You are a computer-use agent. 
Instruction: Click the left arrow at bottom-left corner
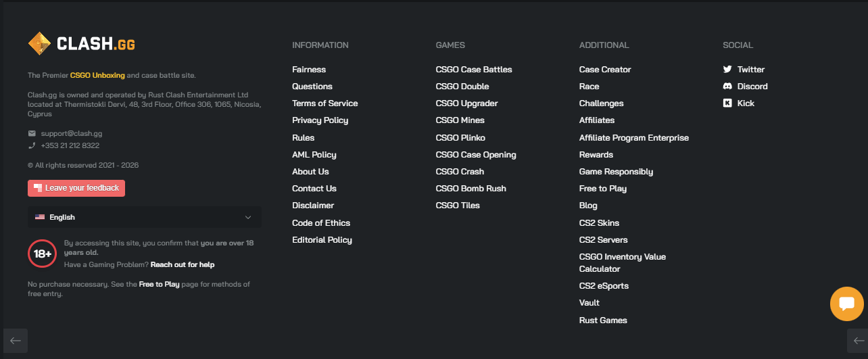pos(16,341)
